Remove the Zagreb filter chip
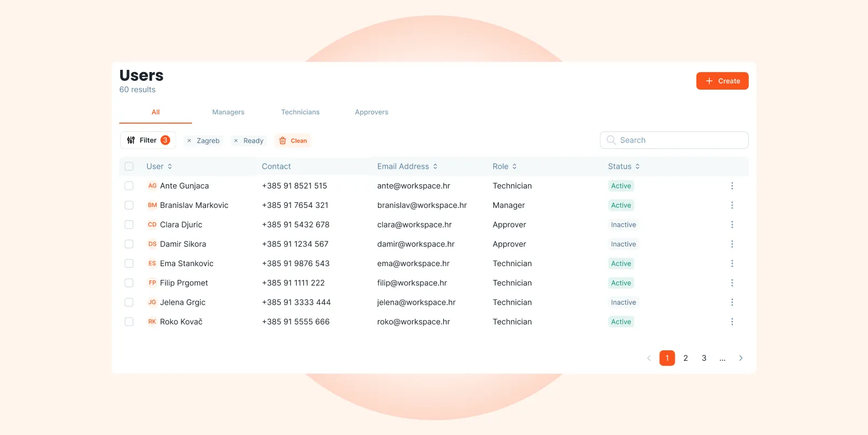868x435 pixels. point(189,141)
